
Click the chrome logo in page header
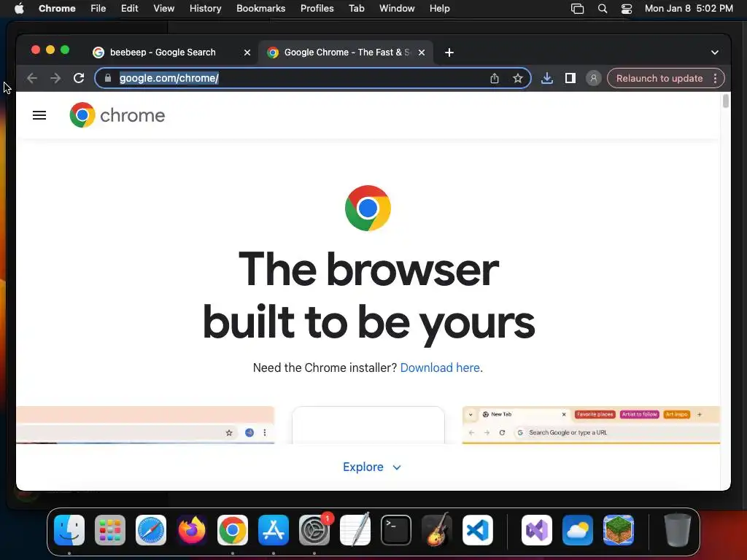[x=117, y=115]
